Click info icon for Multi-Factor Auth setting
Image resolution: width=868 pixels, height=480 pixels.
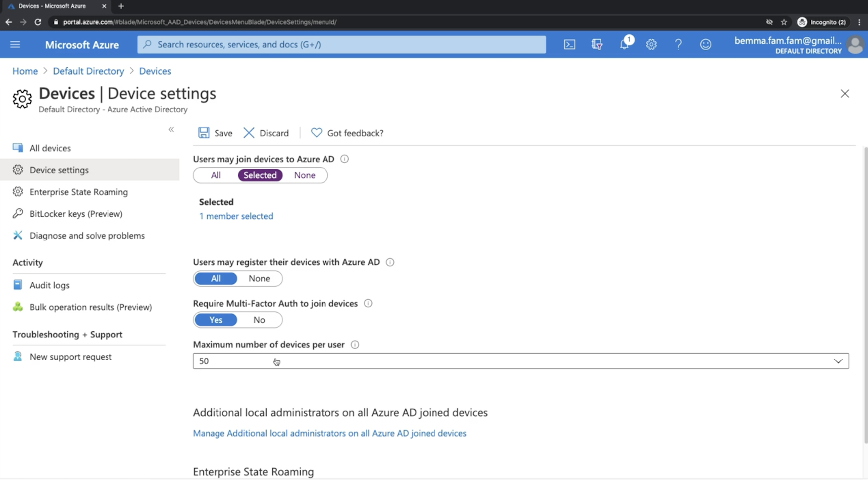click(x=368, y=303)
